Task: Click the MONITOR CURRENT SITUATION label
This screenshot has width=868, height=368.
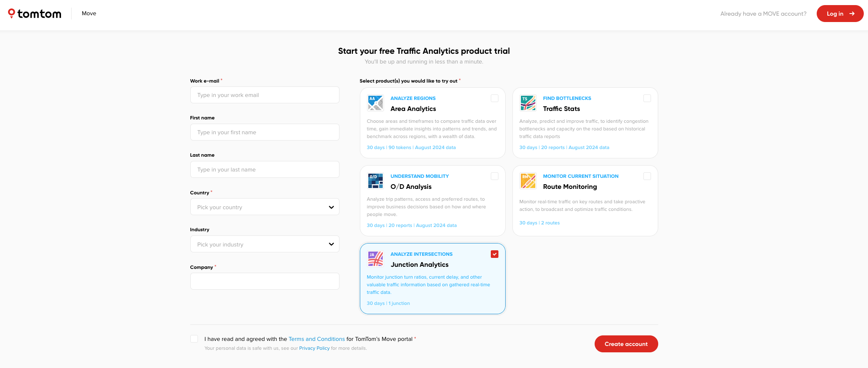Action: (x=581, y=176)
